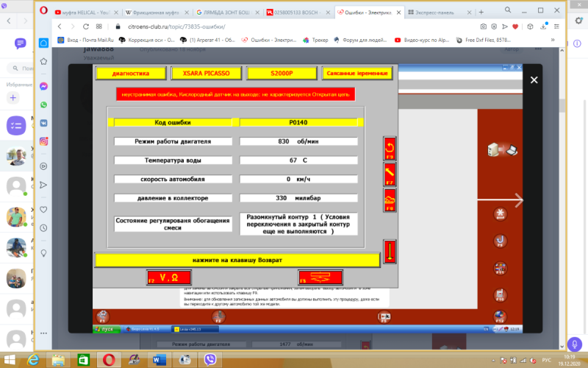Image resolution: width=588 pixels, height=368 pixels.
Task: Click the F7 wrench tool icon
Action: pyautogui.click(x=390, y=174)
